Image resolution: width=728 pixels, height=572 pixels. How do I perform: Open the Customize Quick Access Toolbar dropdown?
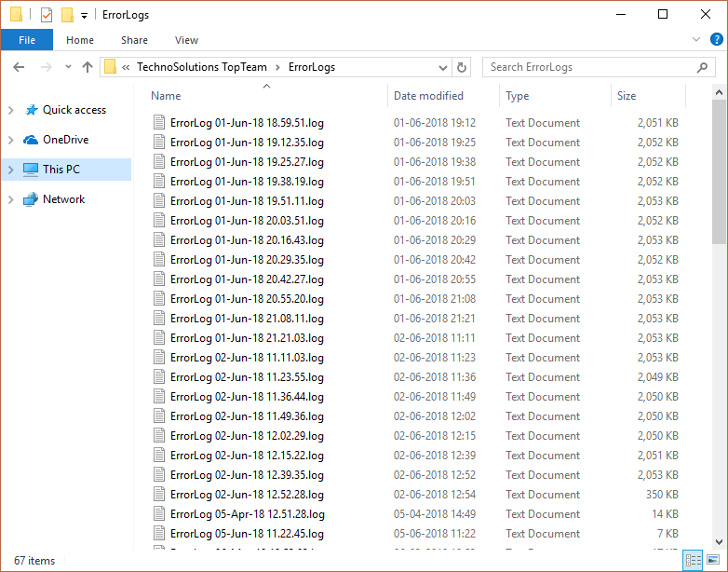click(x=84, y=15)
